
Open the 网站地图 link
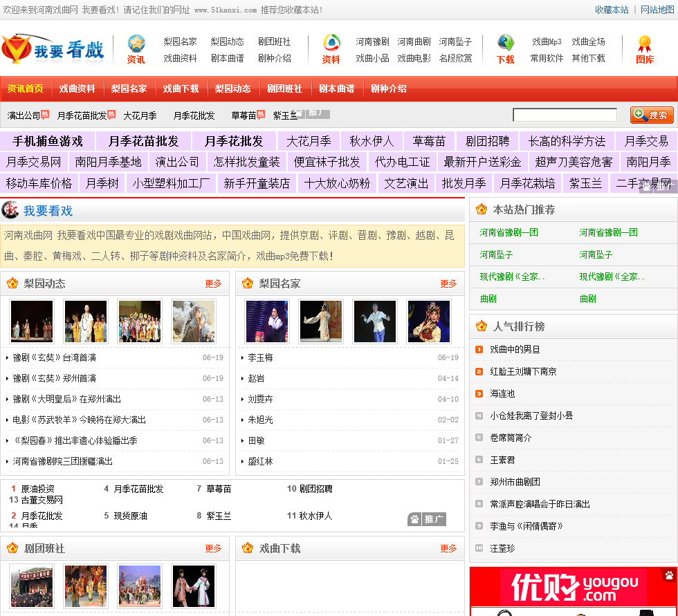(657, 10)
